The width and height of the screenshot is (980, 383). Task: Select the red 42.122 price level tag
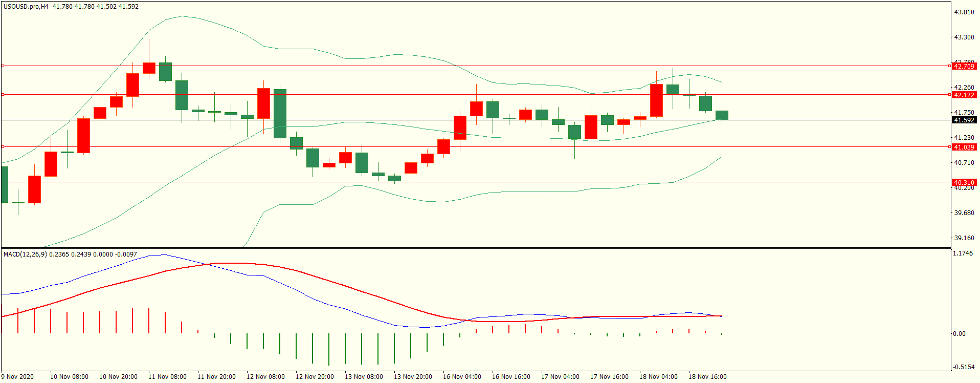[964, 95]
